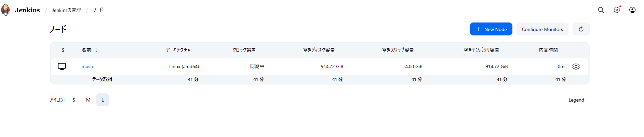The width and height of the screenshot is (644, 137).
Task: Select medium icon size M
Action: [88, 100]
